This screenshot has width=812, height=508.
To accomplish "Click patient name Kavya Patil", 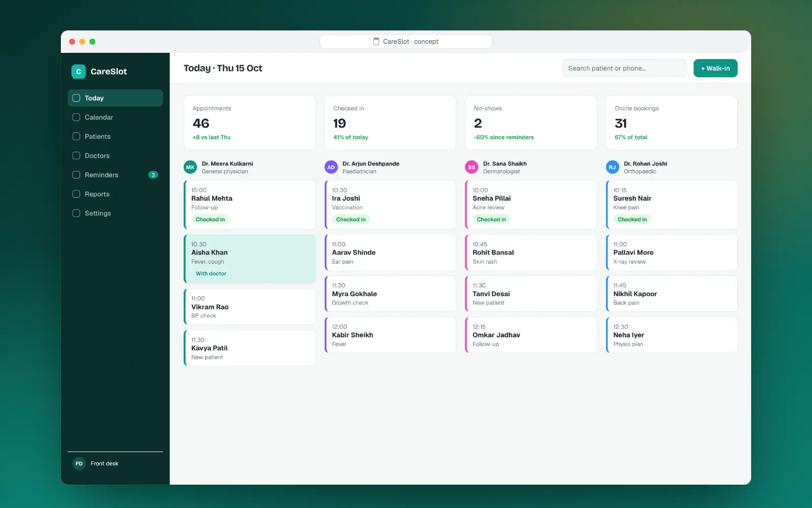I will click(210, 348).
